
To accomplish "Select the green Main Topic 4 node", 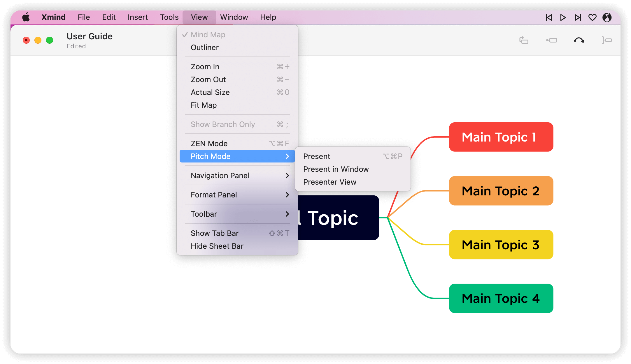I will (501, 298).
